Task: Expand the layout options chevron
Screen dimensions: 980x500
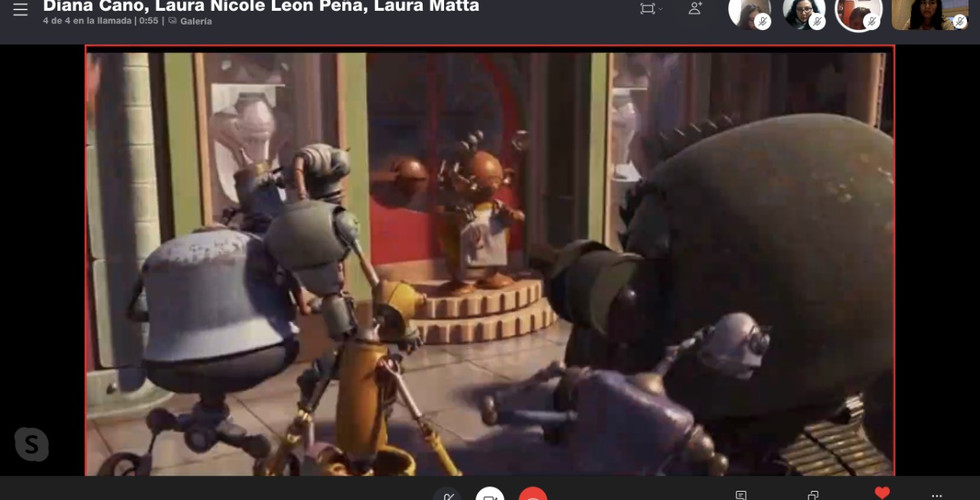Action: point(661,9)
